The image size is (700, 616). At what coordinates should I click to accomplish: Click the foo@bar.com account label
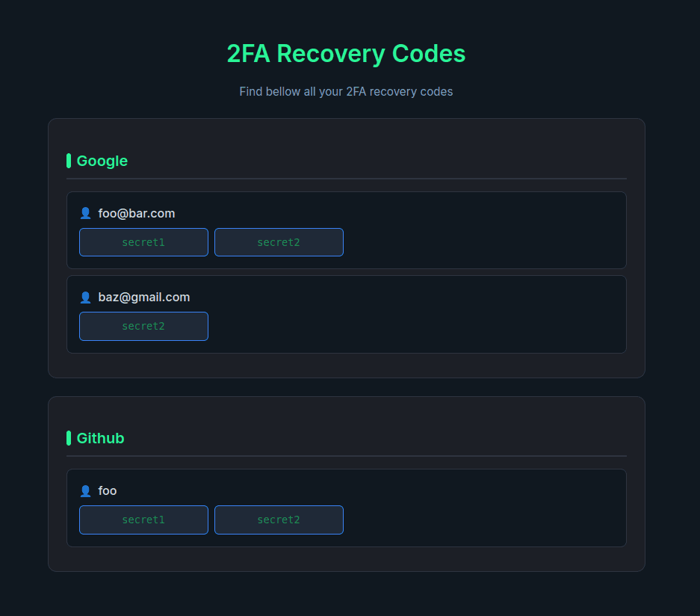click(x=137, y=214)
